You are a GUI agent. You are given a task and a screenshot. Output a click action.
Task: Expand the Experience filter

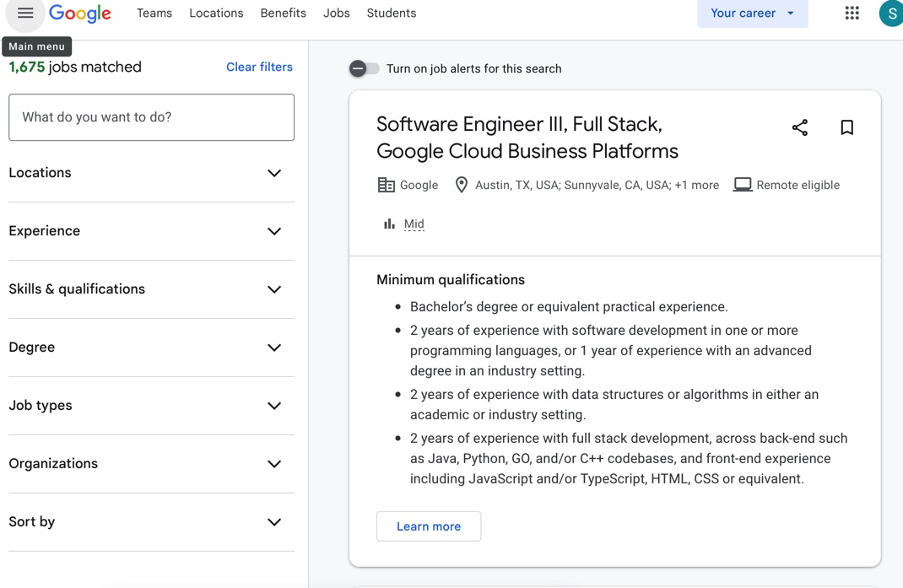[151, 231]
